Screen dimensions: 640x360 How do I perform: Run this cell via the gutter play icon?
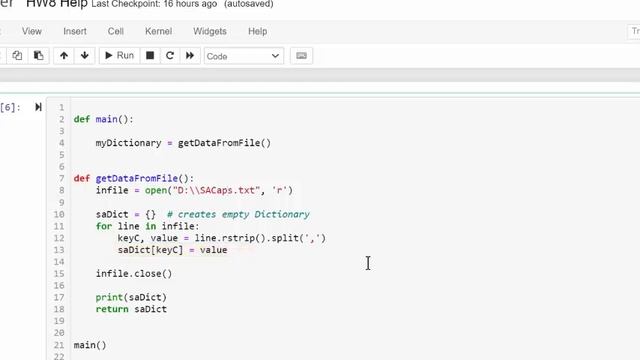(38, 107)
